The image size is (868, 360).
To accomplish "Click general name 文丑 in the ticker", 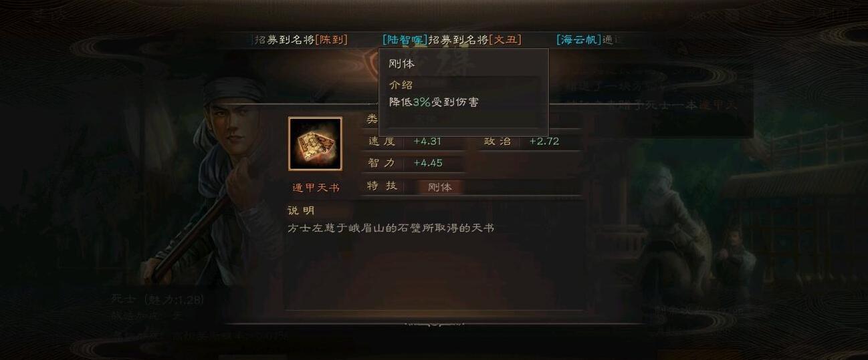I will click(x=506, y=39).
